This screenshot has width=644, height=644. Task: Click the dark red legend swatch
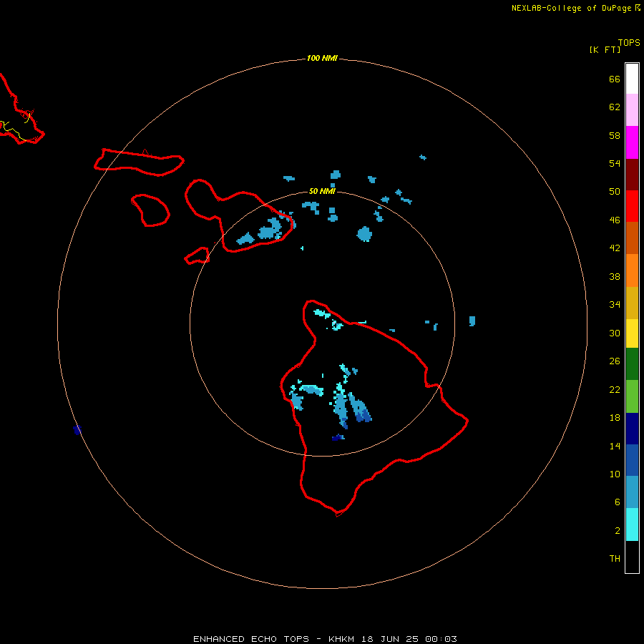(632, 175)
